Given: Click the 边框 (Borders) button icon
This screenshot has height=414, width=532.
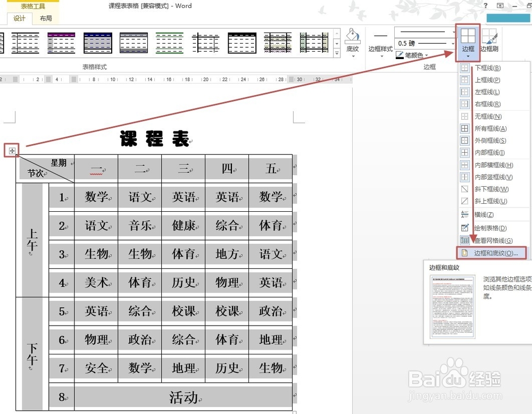Looking at the screenshot, I should coord(467,35).
